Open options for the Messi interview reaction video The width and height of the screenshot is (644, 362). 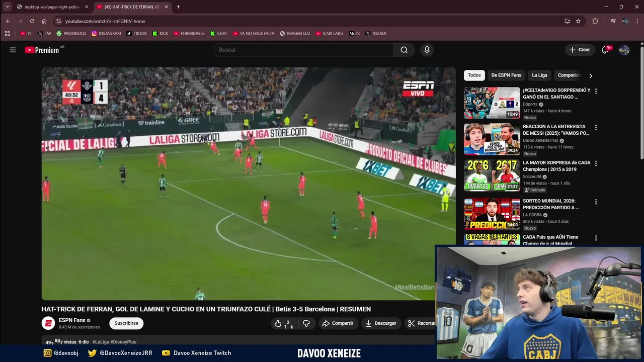(596, 127)
